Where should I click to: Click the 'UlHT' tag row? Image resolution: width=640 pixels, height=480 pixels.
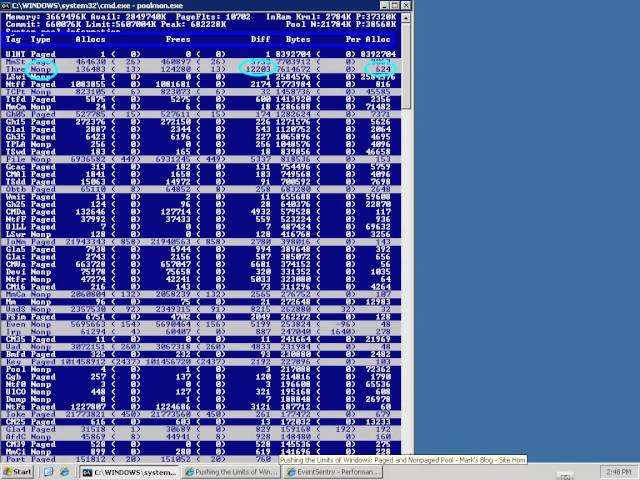pos(200,54)
